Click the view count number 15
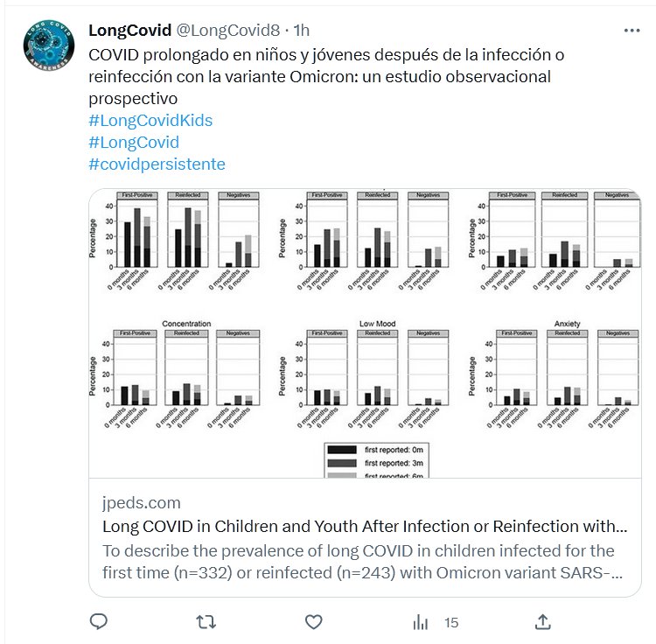Screen dimensions: 656x644 coord(451,623)
